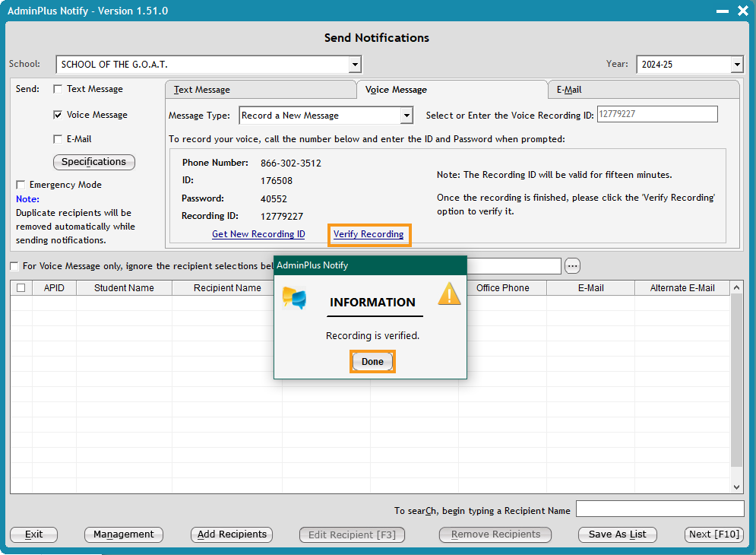The height and width of the screenshot is (555, 756).
Task: Focus the Recipient Name search field
Action: coord(660,509)
